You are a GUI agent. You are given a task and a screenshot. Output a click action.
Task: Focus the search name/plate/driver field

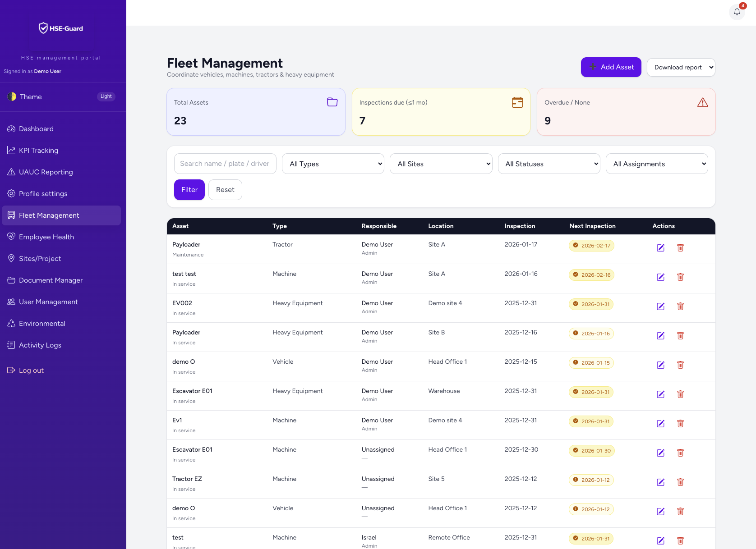coord(225,164)
